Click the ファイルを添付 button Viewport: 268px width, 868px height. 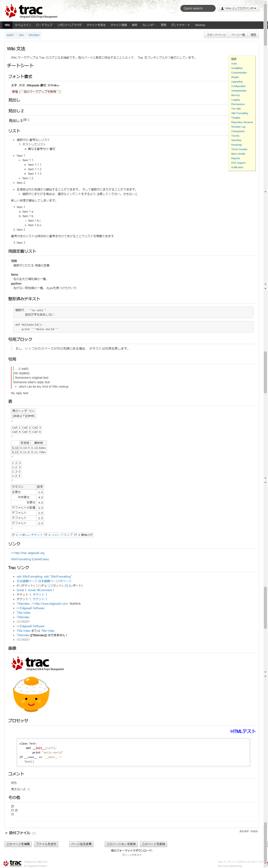pyautogui.click(x=46, y=844)
